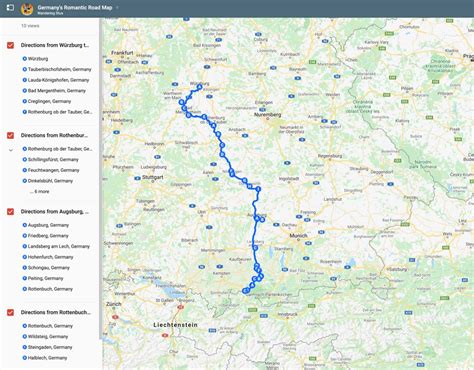Click waypoint icon beside Steingaden, Germany
Viewport: 474px width, 370px height.
pyautogui.click(x=25, y=347)
